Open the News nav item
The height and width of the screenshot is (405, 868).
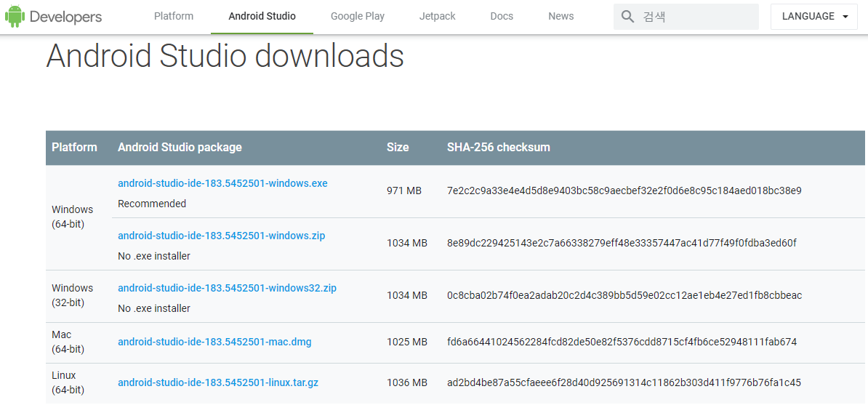560,16
